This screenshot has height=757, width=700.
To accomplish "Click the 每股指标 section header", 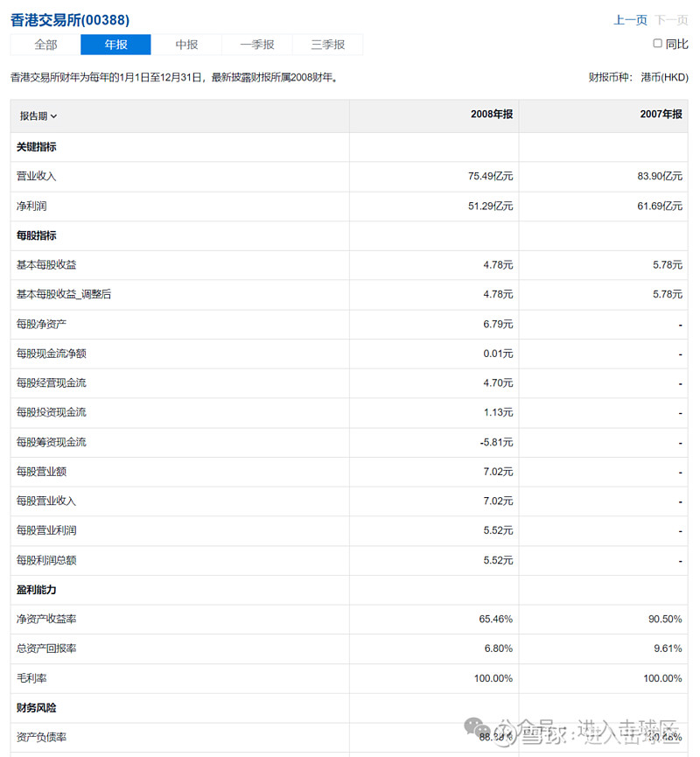I will [36, 235].
